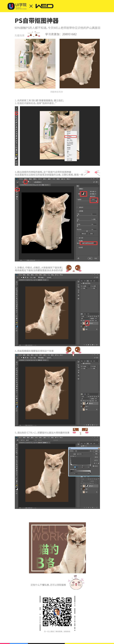This screenshot has width=114, height=644.
Task: Open 文件(F) menu in Select and Mask screenshot
Action: pos(21,179)
